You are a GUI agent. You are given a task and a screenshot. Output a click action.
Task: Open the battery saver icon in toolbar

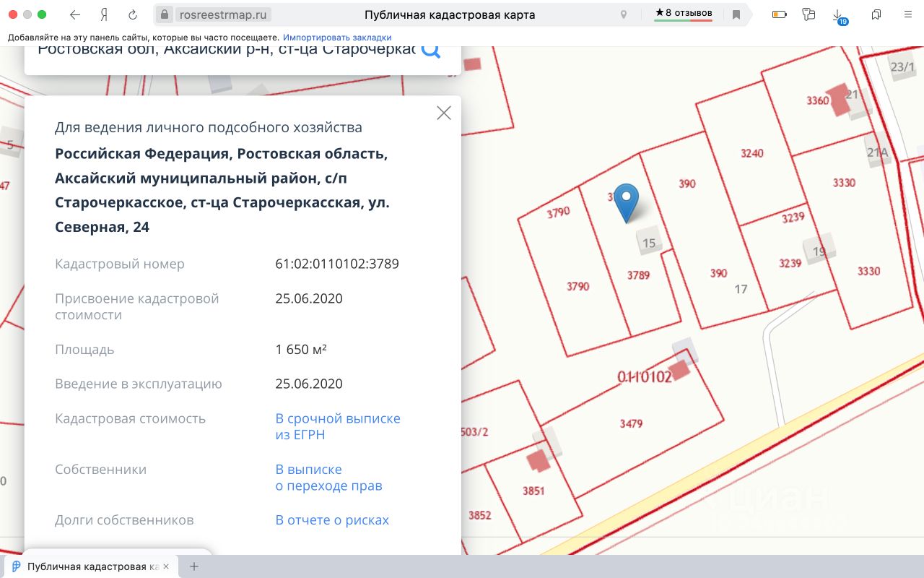point(779,14)
